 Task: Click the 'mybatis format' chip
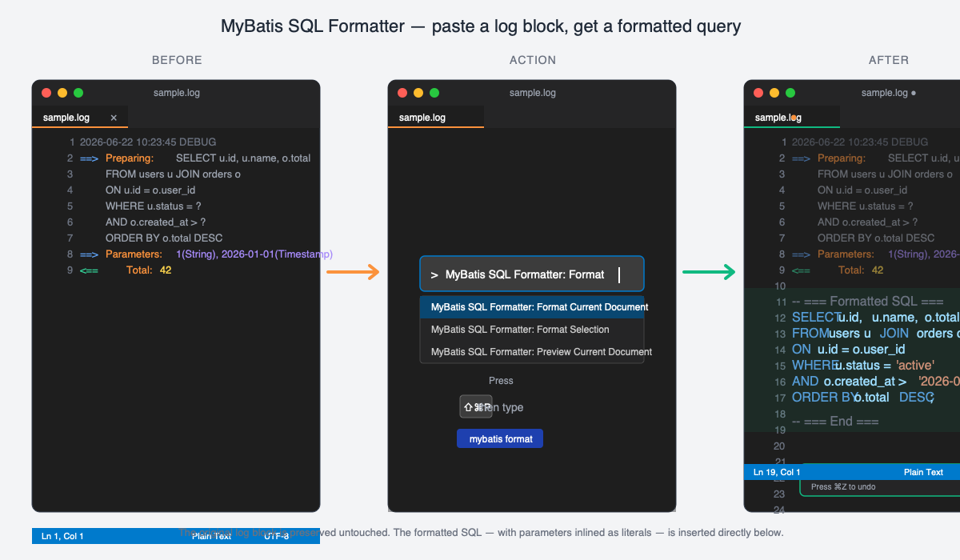tap(501, 438)
